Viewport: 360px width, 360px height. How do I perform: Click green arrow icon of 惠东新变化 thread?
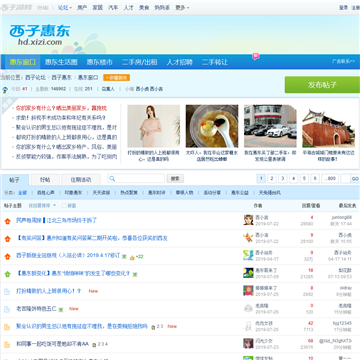click(7, 274)
